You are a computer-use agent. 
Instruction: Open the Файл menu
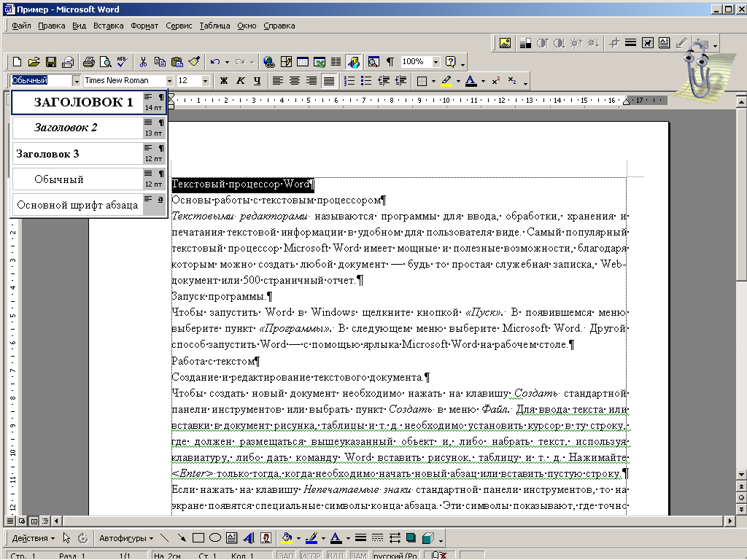[x=21, y=26]
